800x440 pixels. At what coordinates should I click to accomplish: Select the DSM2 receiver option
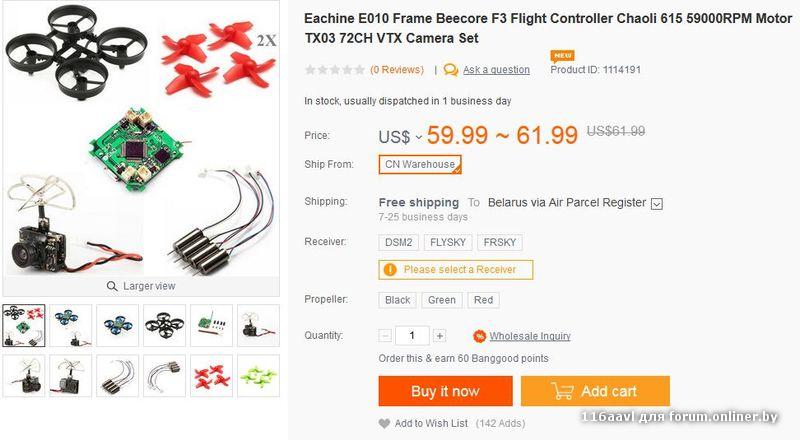pyautogui.click(x=398, y=242)
